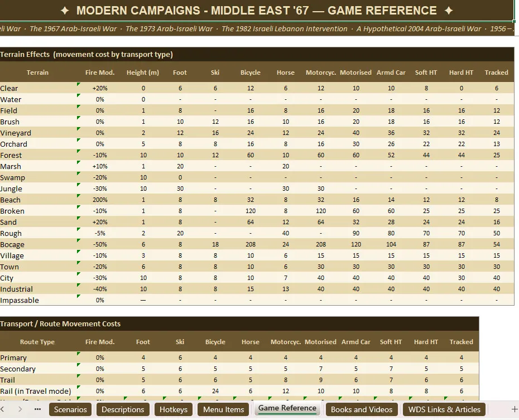Click Bocage Bicycle cost 208 cell
This screenshot has height=420, width=519.
pyautogui.click(x=251, y=244)
